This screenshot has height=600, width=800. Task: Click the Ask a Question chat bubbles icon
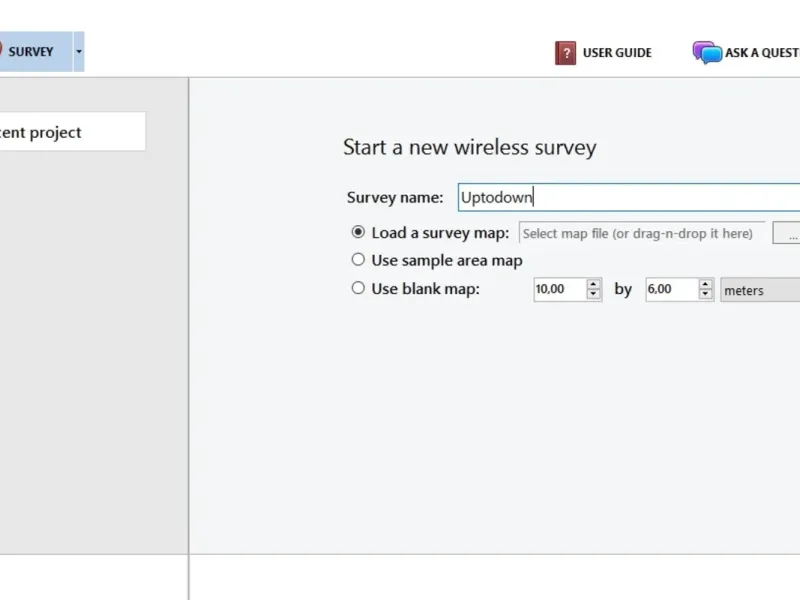pyautogui.click(x=707, y=53)
